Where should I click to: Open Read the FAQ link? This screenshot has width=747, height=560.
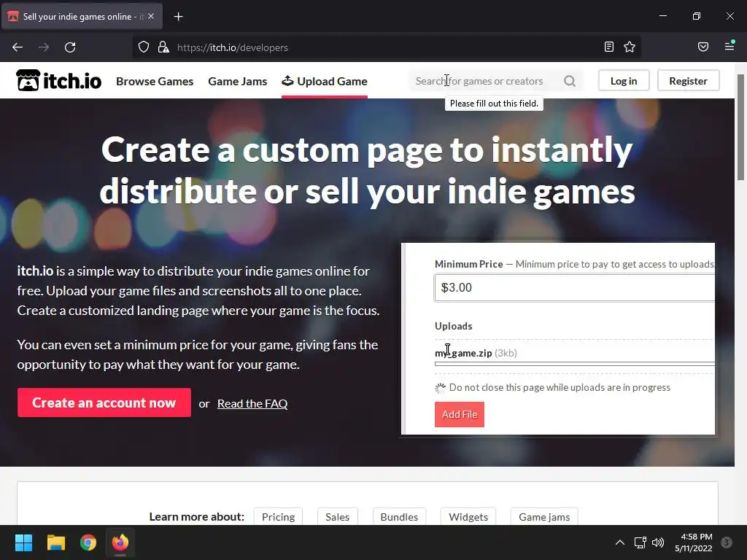pos(252,404)
